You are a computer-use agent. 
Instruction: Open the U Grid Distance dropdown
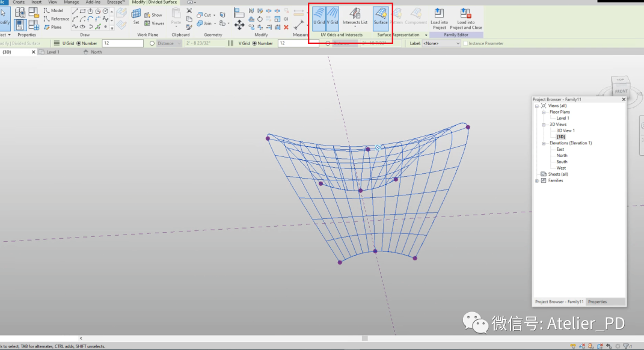(169, 43)
